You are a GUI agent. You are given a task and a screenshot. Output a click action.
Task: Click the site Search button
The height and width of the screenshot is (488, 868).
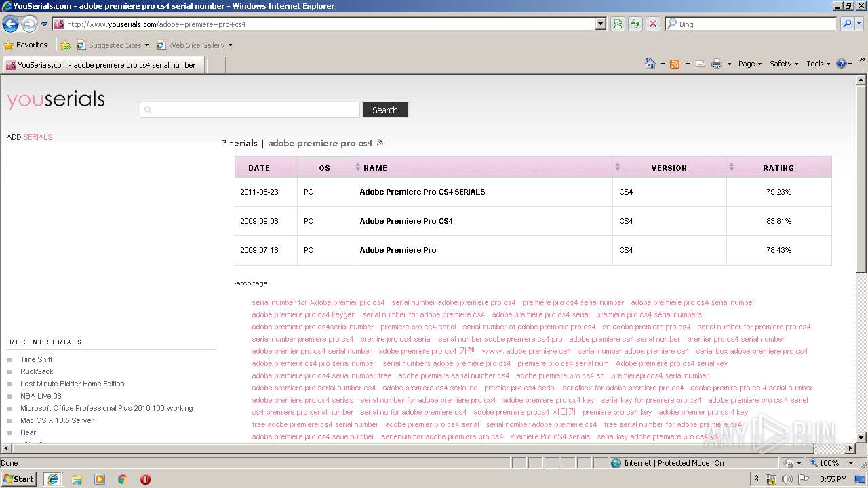click(x=385, y=110)
